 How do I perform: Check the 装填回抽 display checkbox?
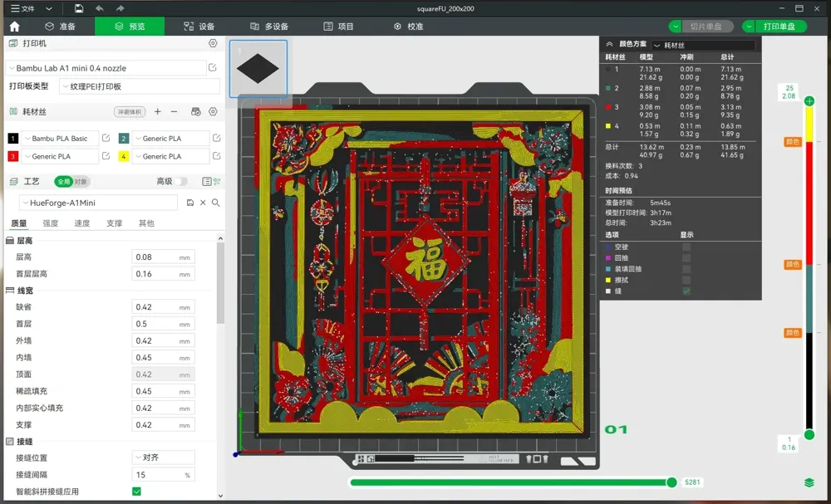tap(686, 269)
